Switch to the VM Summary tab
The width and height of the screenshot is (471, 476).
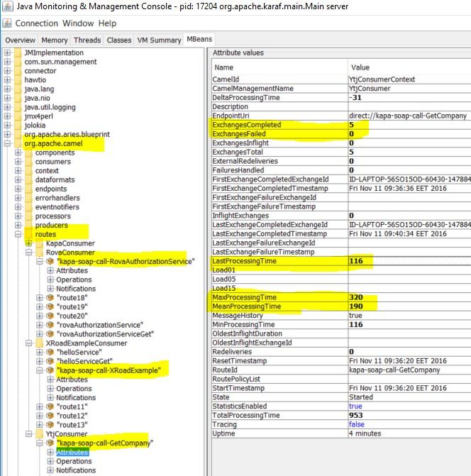(x=159, y=40)
